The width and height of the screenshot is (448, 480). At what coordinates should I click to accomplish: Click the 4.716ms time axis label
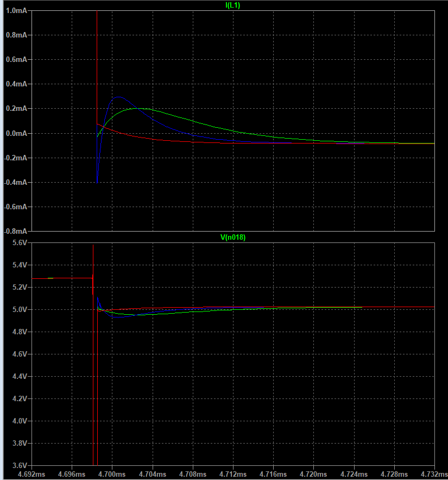click(x=273, y=474)
